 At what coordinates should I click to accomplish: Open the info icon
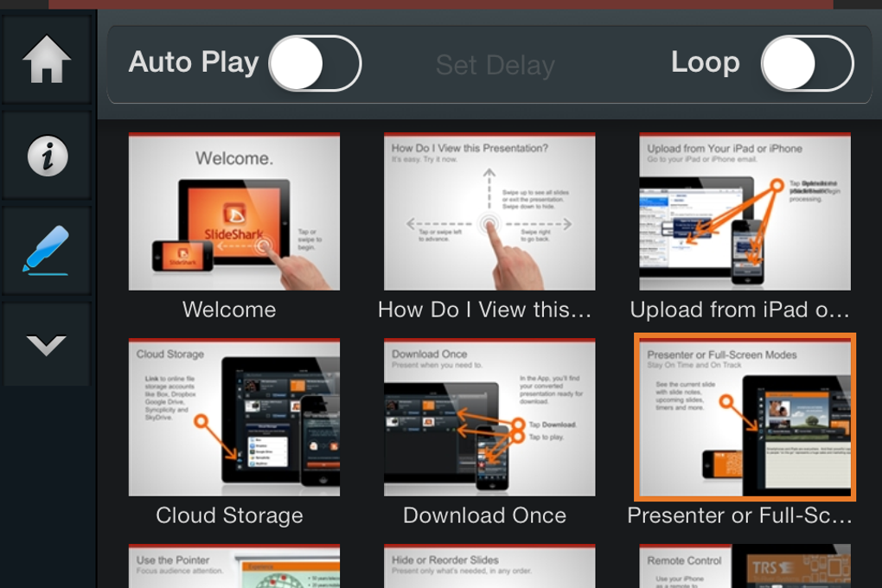pyautogui.click(x=48, y=156)
